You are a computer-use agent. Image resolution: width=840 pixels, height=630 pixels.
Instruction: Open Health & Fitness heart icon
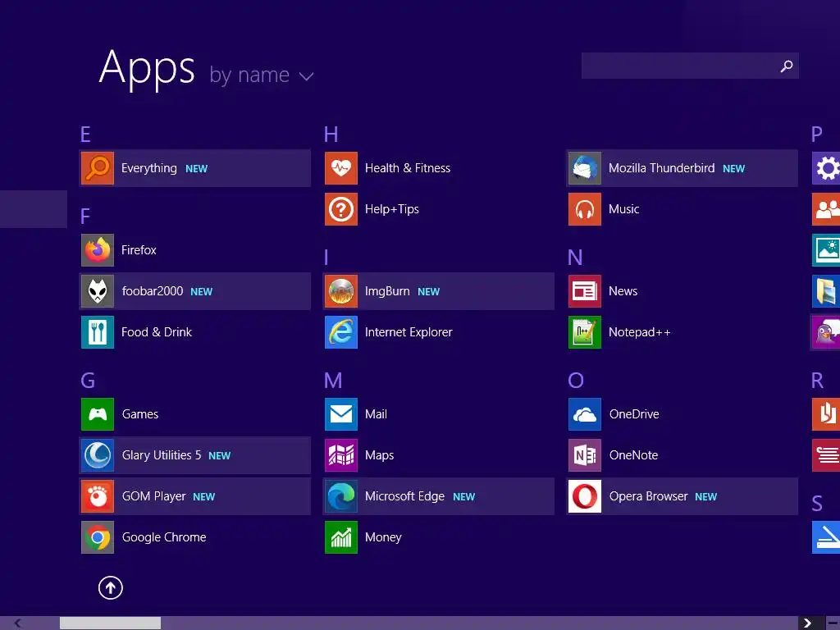tap(341, 168)
